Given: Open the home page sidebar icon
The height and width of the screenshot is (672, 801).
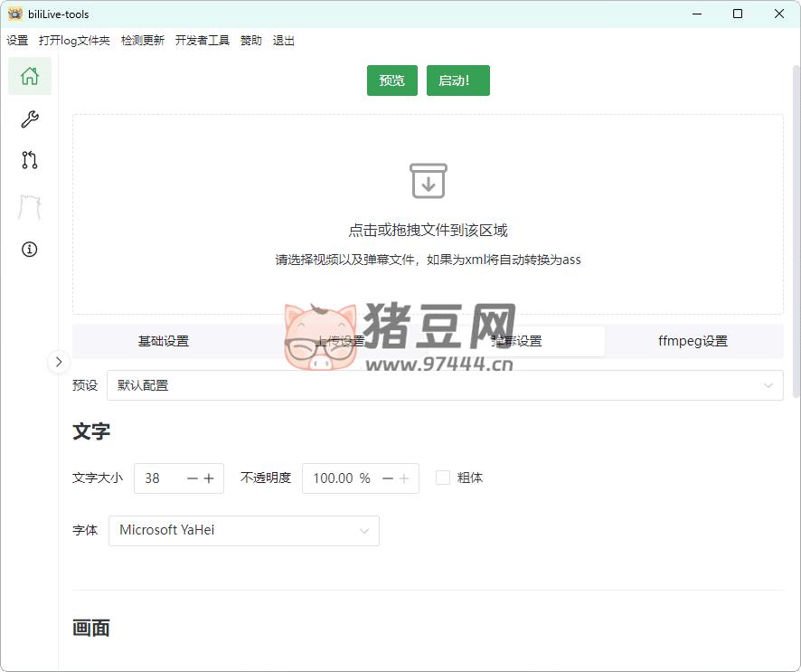Looking at the screenshot, I should pyautogui.click(x=30, y=76).
